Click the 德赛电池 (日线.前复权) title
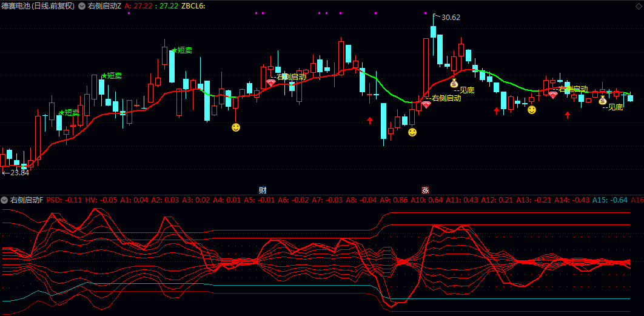The width and height of the screenshot is (644, 316). pyautogui.click(x=38, y=6)
